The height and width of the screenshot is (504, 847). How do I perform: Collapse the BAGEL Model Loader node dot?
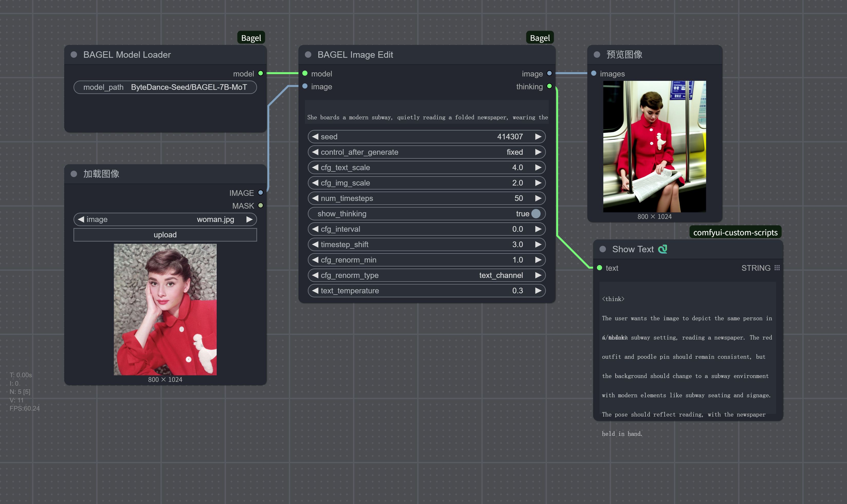pyautogui.click(x=74, y=55)
